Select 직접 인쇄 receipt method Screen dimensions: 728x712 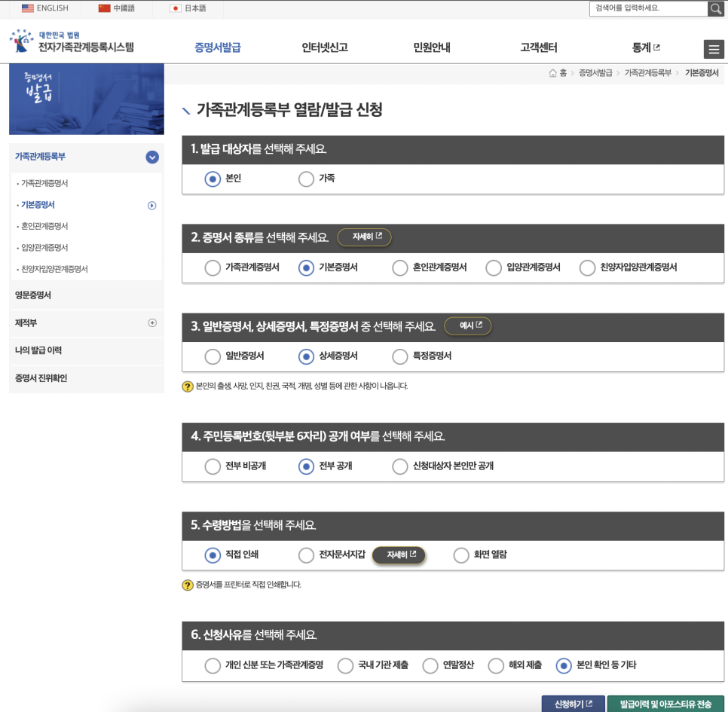(x=213, y=555)
